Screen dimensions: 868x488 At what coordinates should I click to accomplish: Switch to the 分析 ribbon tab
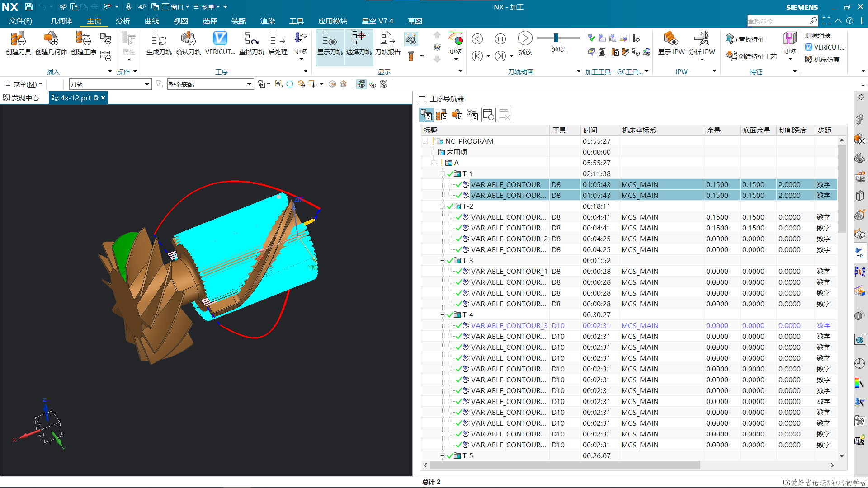tap(123, 21)
